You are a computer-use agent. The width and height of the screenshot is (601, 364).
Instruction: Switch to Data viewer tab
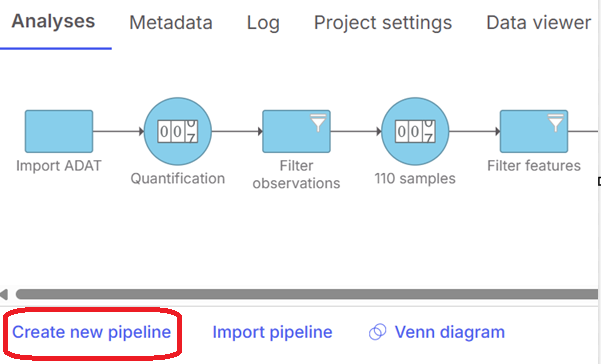point(539,23)
